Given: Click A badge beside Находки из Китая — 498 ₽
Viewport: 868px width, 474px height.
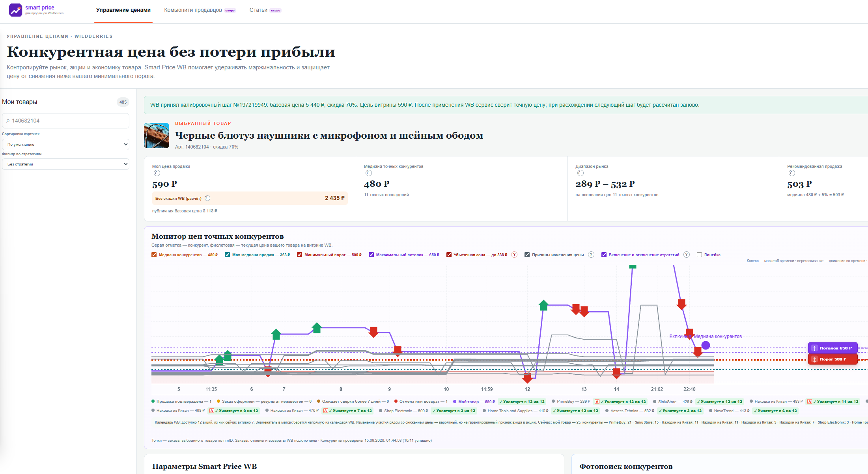Looking at the screenshot, I should [211, 411].
